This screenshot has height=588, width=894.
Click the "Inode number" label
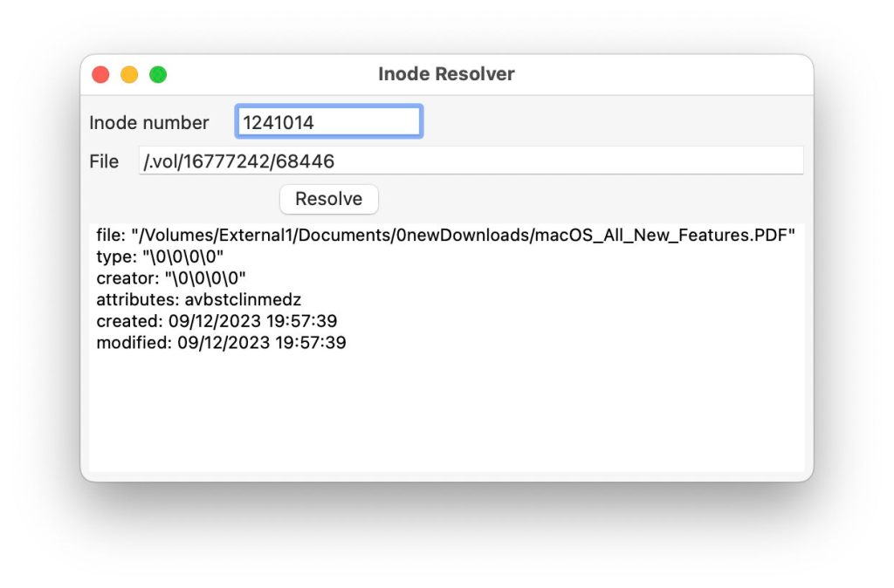click(x=149, y=123)
